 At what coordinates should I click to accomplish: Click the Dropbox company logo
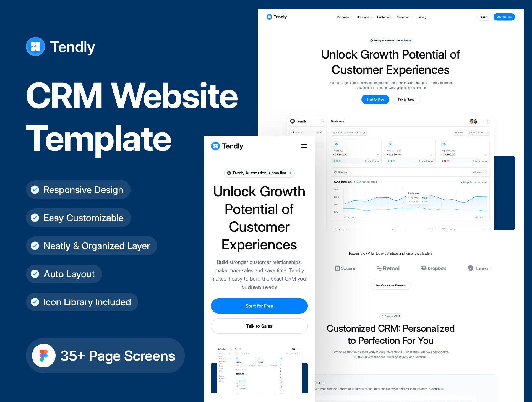pyautogui.click(x=433, y=268)
